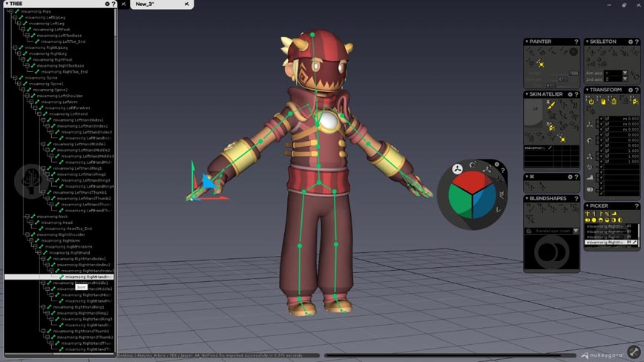The image size is (644, 362).
Task: Select the highlighted row in the PICKER list
Action: coord(611,243)
